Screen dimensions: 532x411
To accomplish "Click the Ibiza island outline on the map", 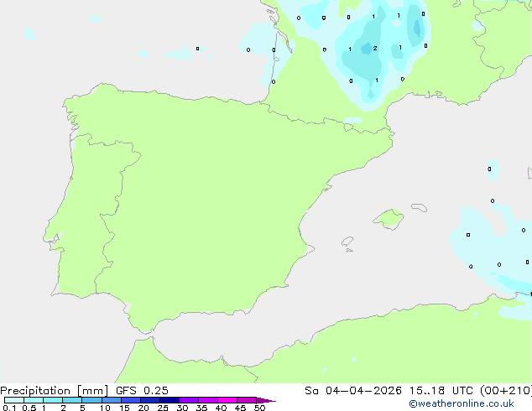I will (347, 242).
